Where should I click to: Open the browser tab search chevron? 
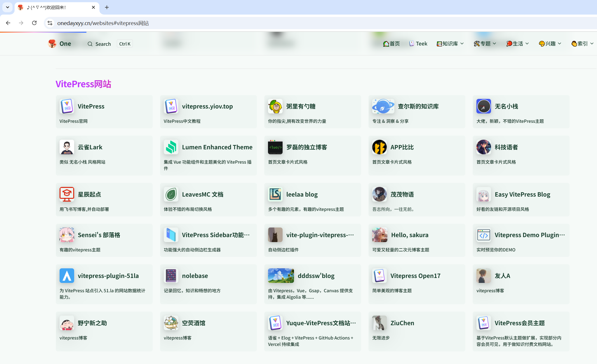(8, 7)
